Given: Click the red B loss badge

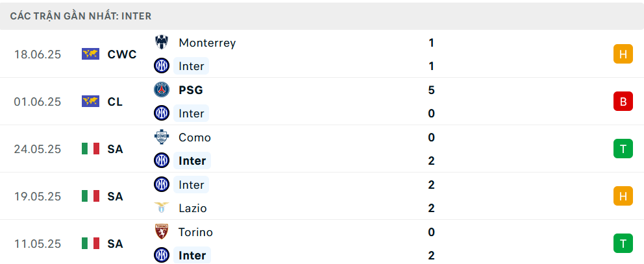Looking at the screenshot, I should click(x=623, y=101).
